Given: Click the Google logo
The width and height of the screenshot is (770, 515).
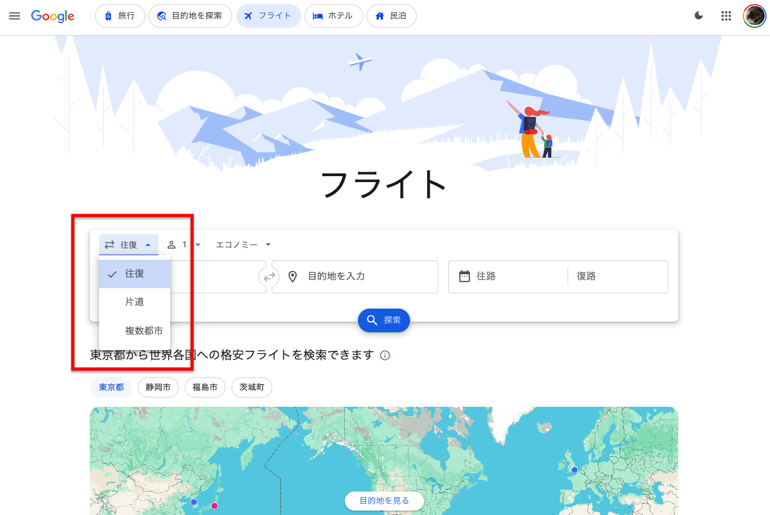Looking at the screenshot, I should point(53,16).
